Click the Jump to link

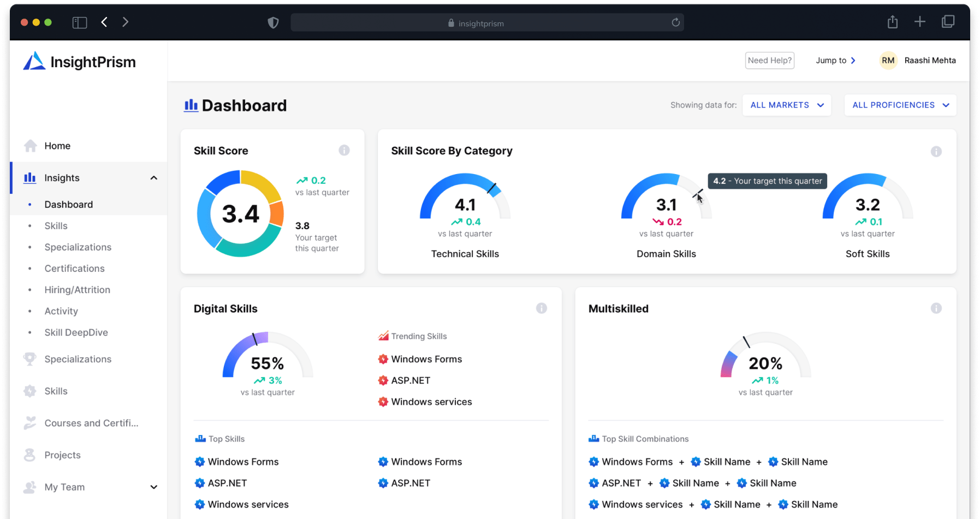coord(836,61)
